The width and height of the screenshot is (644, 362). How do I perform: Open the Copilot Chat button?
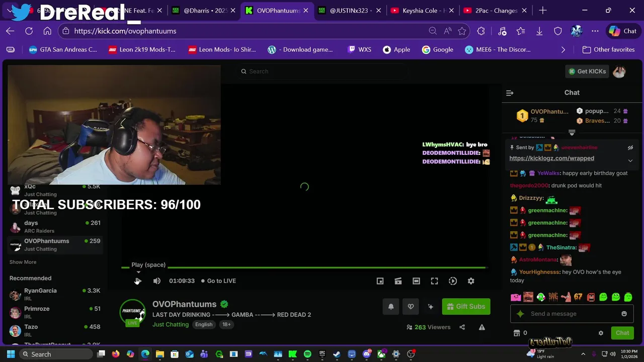point(623,31)
